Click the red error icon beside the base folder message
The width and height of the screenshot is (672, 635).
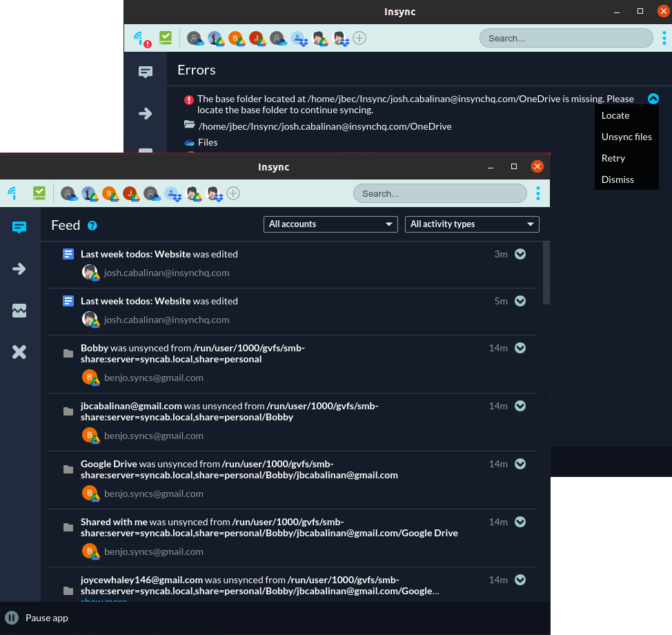(x=189, y=100)
